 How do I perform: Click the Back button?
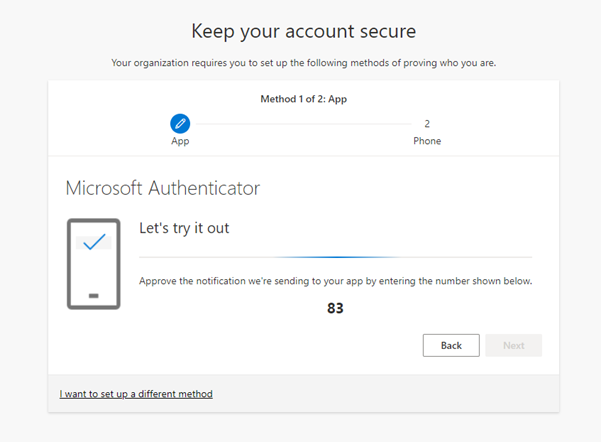coord(451,345)
